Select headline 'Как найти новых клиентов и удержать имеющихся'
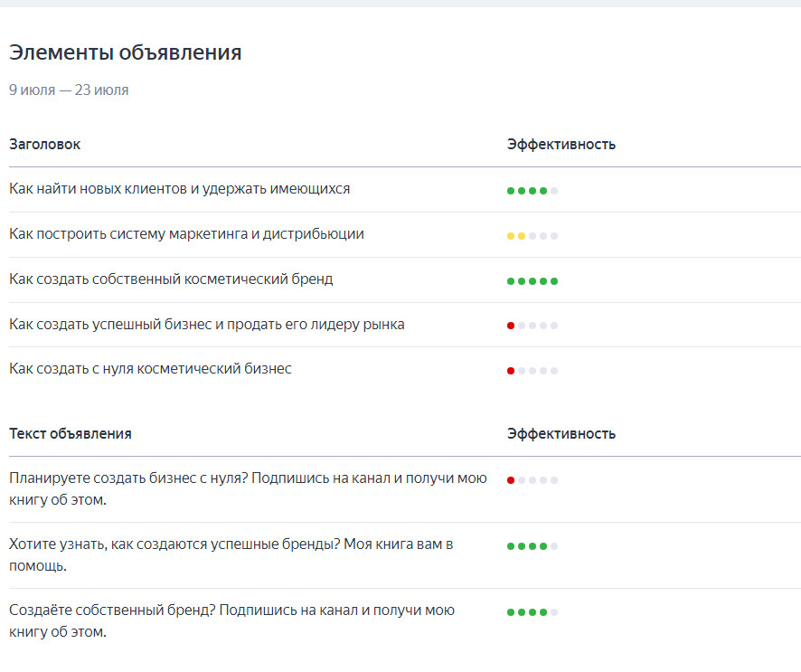Screen dimensions: 801x672 tap(179, 189)
